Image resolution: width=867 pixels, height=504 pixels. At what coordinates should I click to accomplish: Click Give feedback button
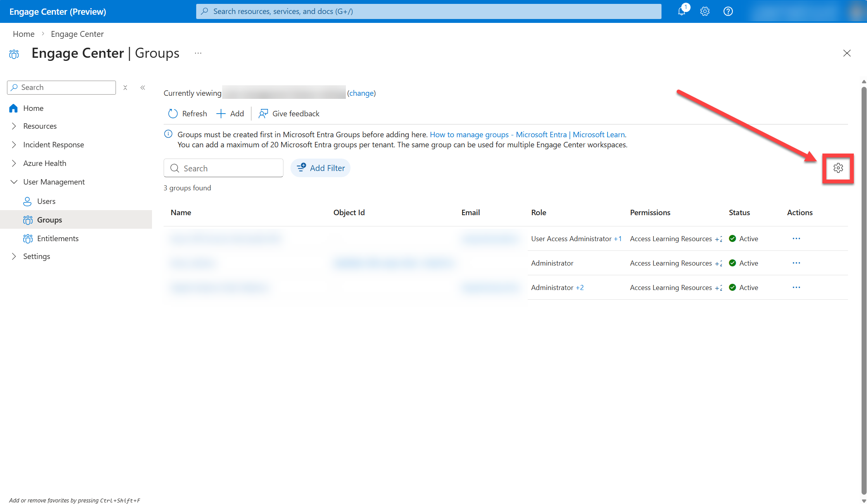pos(289,114)
